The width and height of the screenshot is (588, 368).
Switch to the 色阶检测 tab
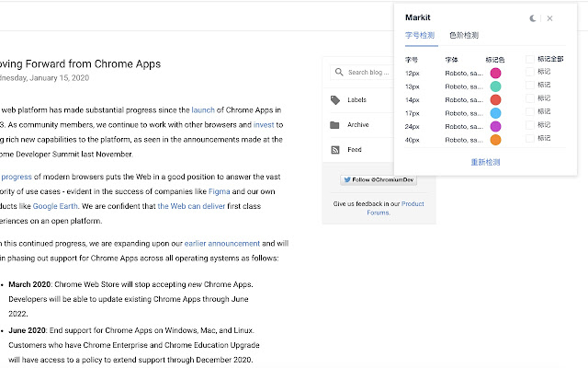pyautogui.click(x=463, y=35)
